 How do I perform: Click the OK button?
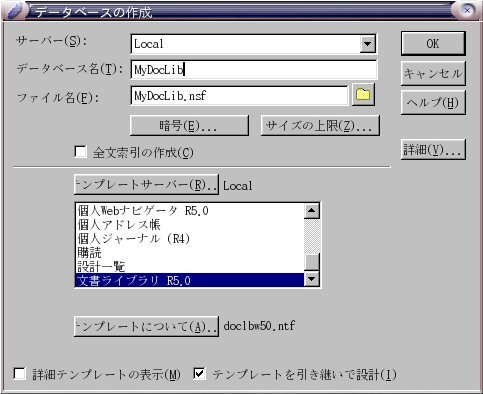(x=433, y=44)
